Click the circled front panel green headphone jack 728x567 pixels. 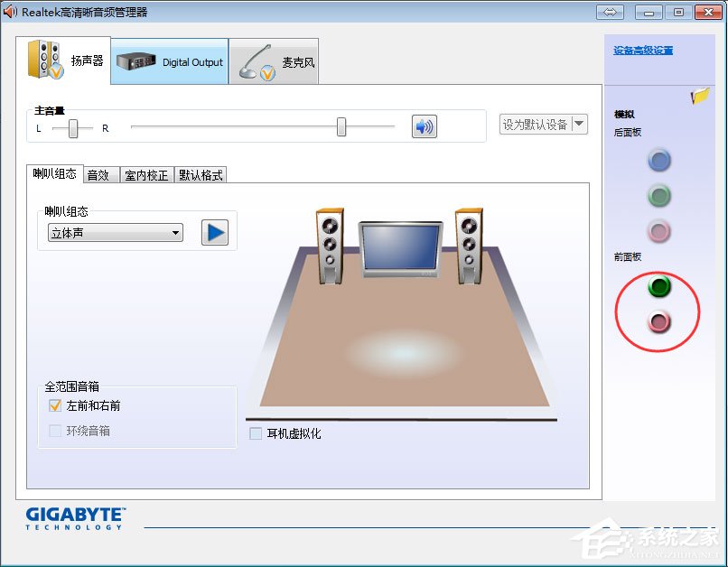pyautogui.click(x=660, y=287)
